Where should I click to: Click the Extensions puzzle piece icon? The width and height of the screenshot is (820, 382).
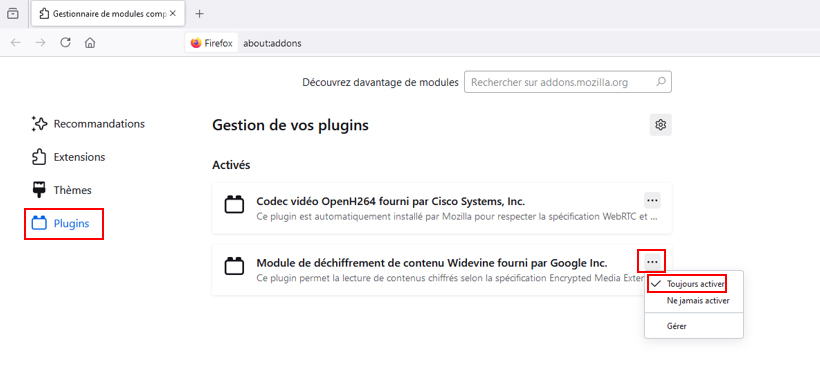click(39, 157)
